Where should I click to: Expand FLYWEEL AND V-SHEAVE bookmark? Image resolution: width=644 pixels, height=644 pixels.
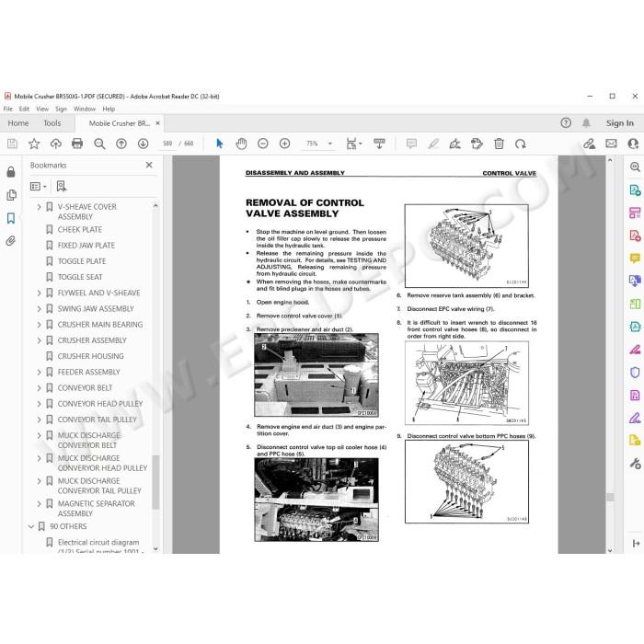click(39, 293)
